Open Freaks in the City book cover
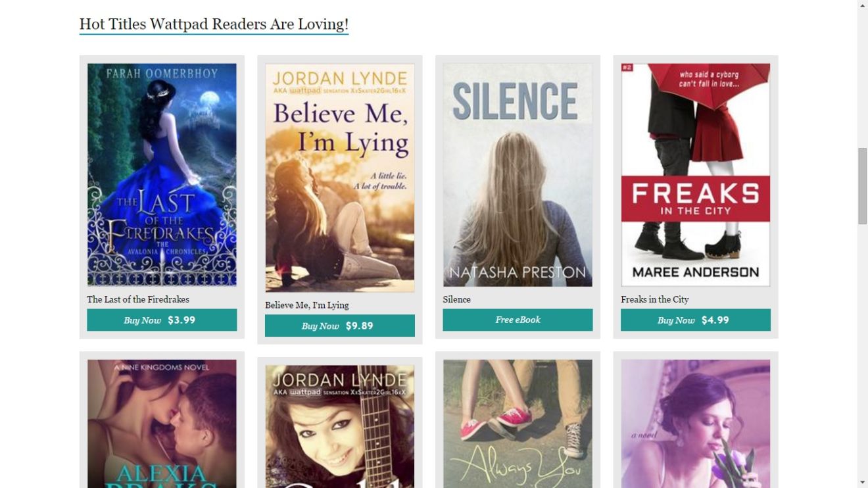Image resolution: width=868 pixels, height=488 pixels. [696, 175]
